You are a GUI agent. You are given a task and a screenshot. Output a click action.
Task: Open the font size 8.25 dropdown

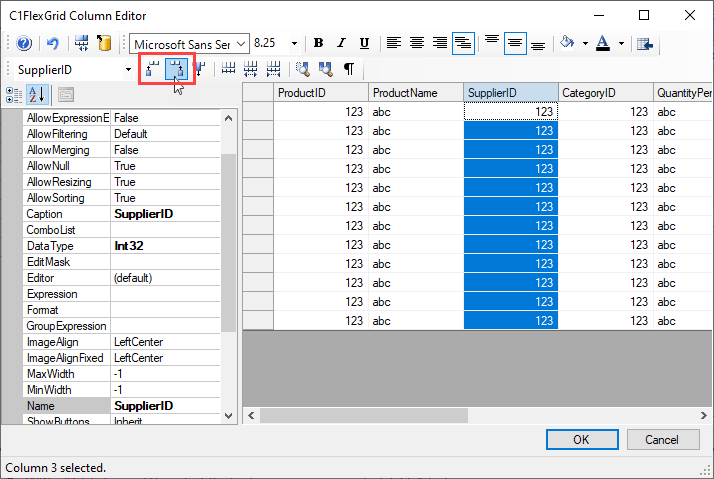294,44
